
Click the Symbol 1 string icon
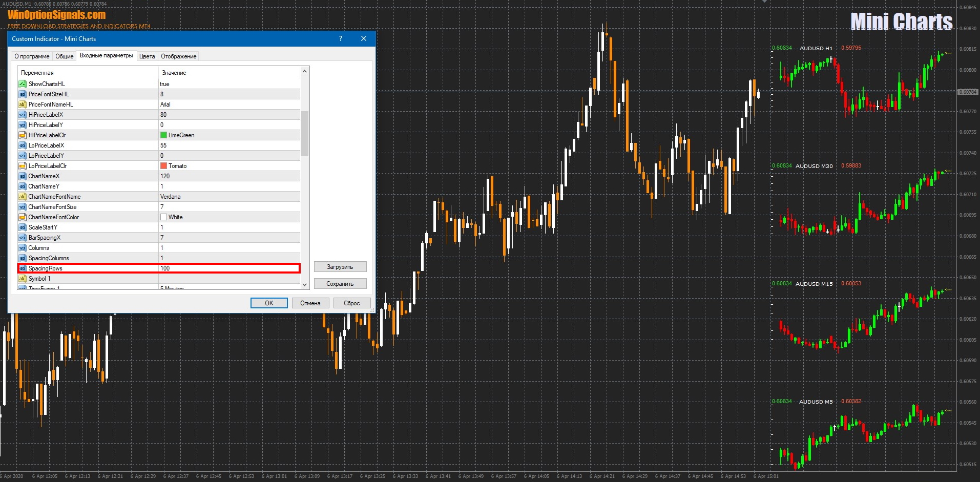[22, 279]
